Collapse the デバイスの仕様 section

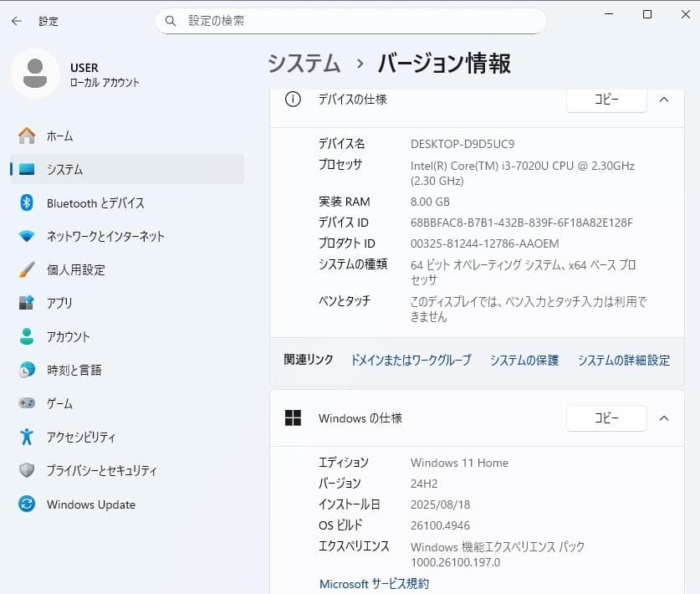coord(666,100)
